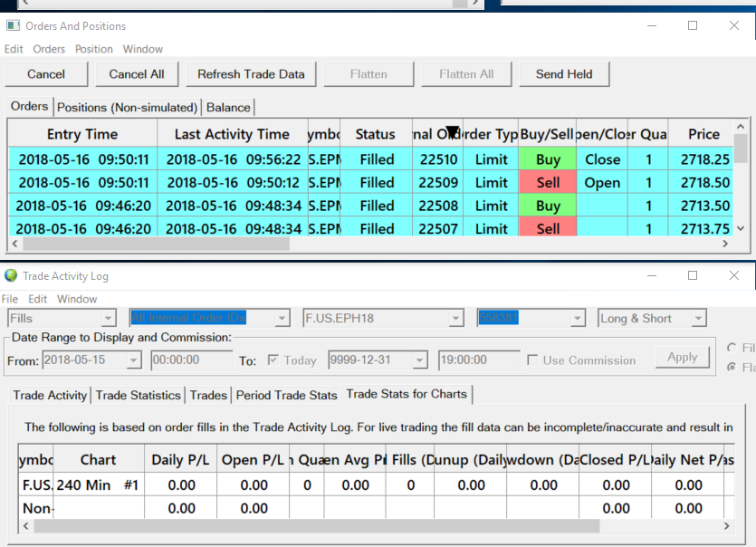Image resolution: width=756 pixels, height=547 pixels.
Task: Click the green Buy cell for order 22510
Action: (548, 159)
